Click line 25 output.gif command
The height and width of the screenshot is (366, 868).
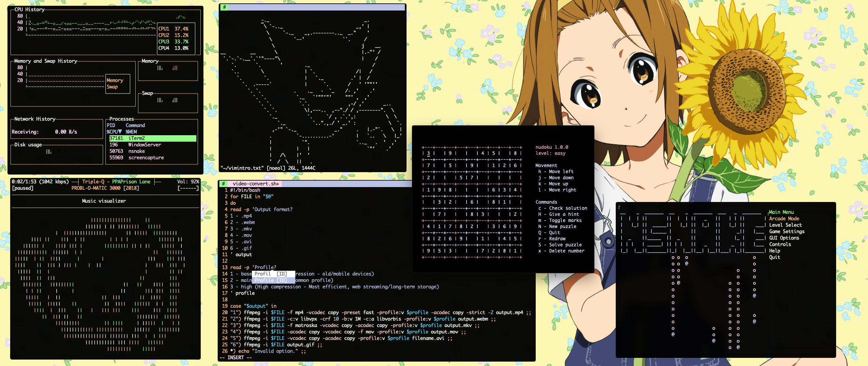tap(276, 345)
